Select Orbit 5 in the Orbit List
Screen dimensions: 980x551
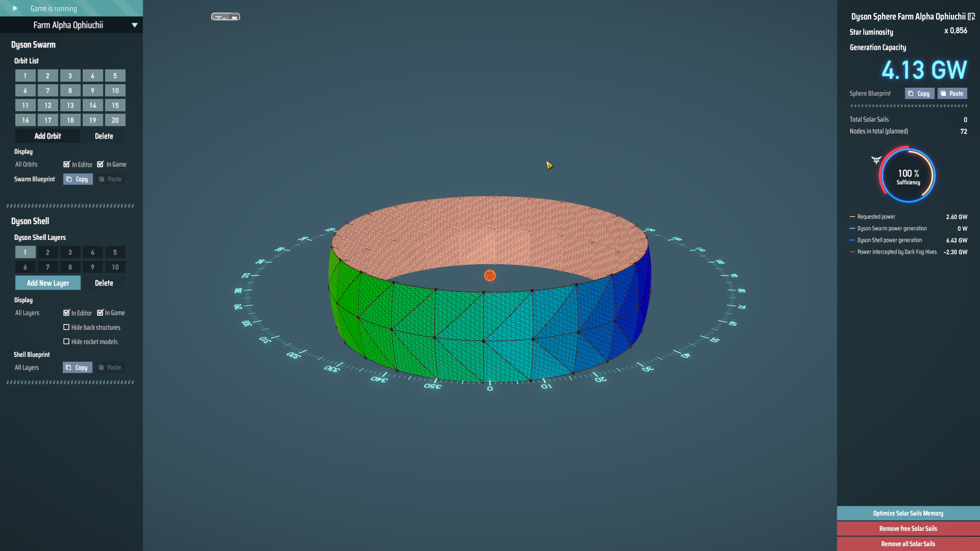(115, 75)
